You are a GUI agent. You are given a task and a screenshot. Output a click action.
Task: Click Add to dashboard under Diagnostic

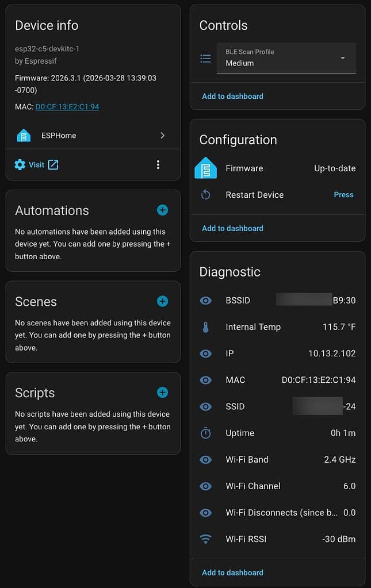pyautogui.click(x=232, y=572)
